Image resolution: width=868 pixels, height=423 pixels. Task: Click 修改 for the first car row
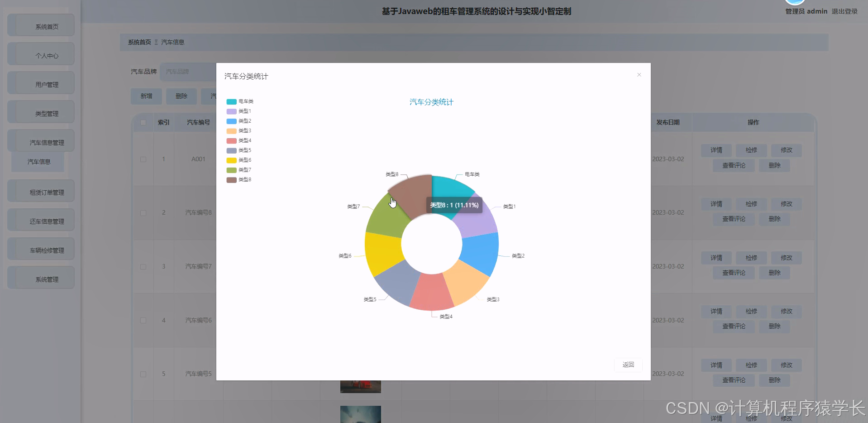coord(786,150)
